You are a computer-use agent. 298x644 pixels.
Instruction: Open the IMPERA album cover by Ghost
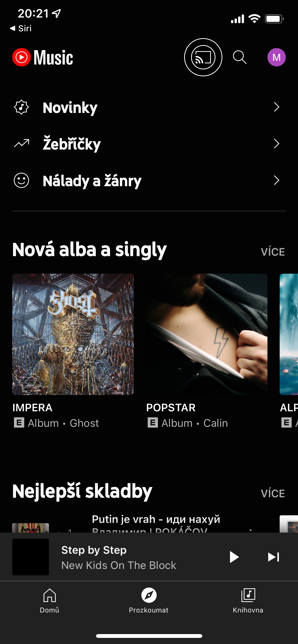tap(73, 334)
